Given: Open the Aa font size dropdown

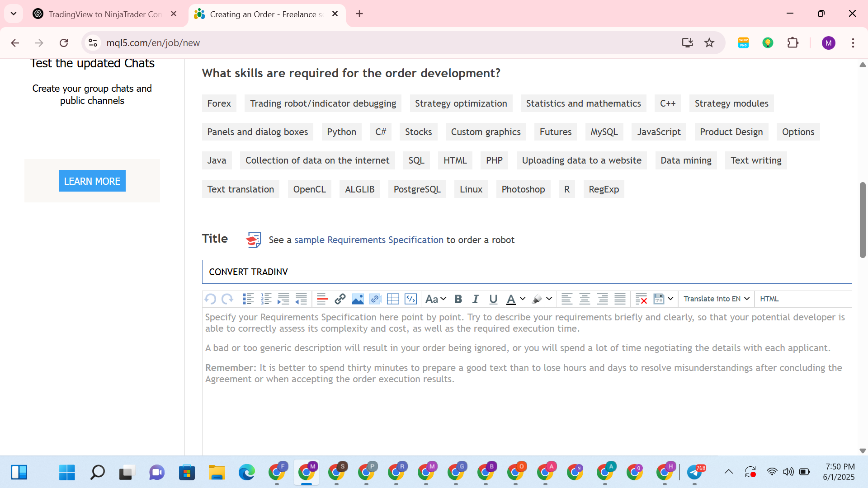Looking at the screenshot, I should point(436,299).
